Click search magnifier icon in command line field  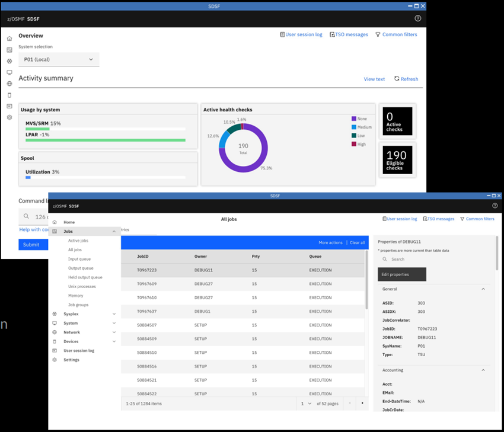(26, 216)
